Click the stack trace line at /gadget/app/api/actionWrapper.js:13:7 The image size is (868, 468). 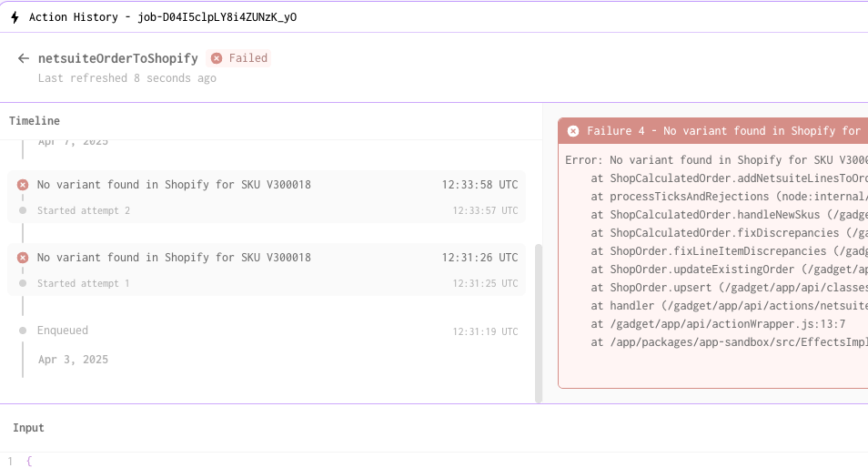click(718, 324)
